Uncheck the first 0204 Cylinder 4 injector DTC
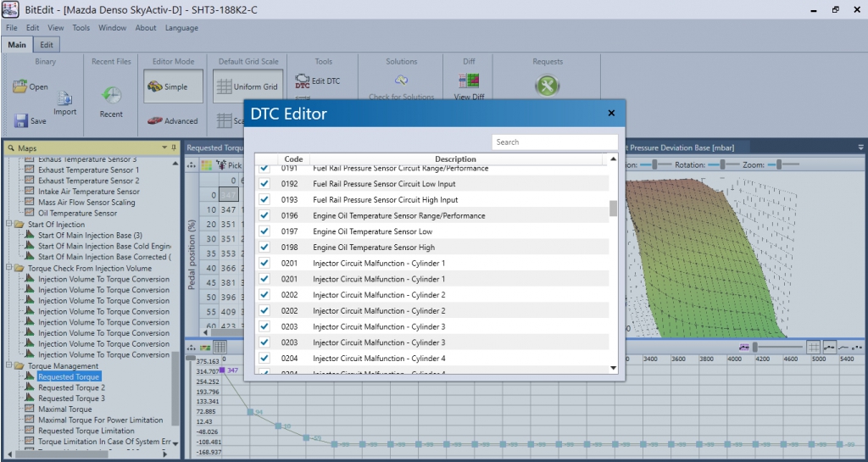 click(x=264, y=358)
